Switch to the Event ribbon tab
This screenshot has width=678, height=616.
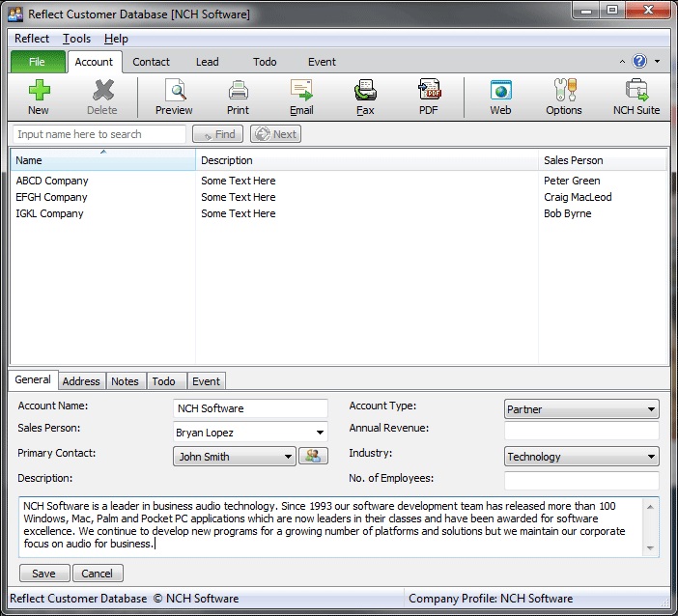(x=322, y=62)
